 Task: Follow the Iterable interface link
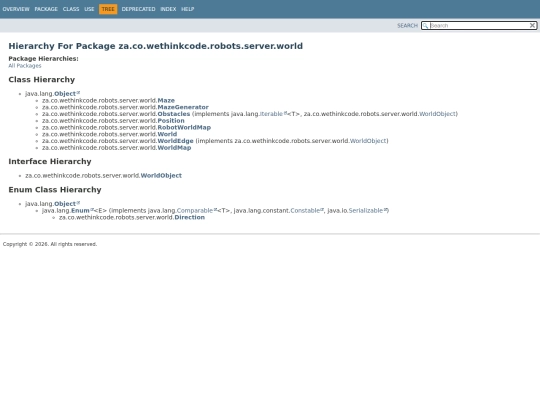click(271, 114)
